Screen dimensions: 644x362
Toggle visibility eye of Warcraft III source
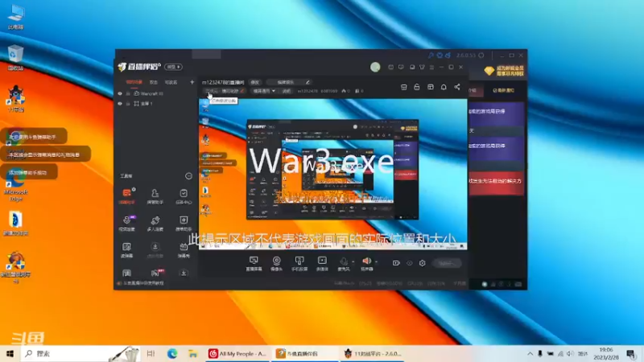120,93
